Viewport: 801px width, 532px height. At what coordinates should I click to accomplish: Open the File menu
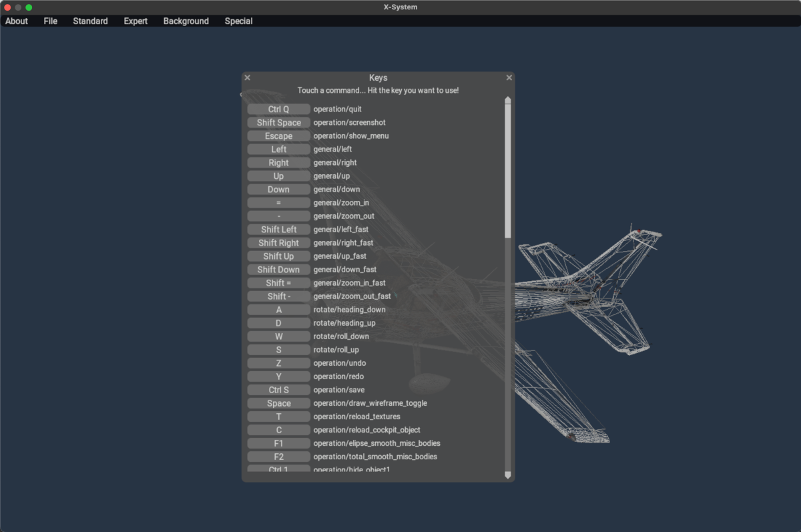pos(51,21)
